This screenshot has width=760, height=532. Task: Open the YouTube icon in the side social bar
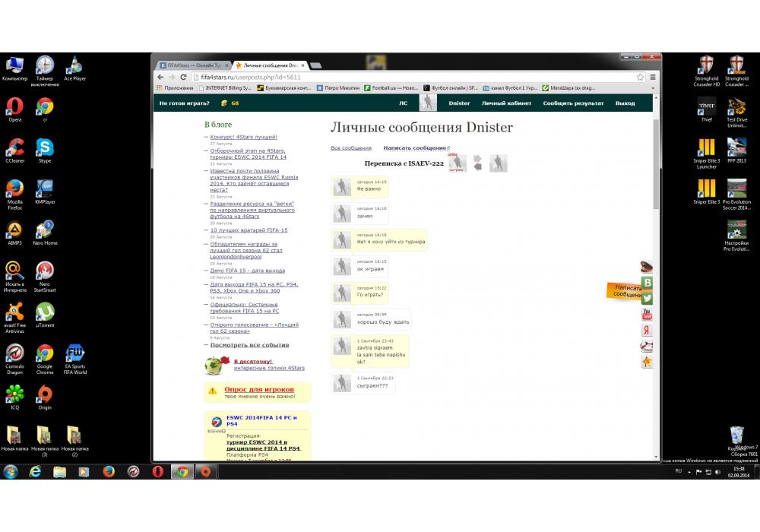point(647,315)
